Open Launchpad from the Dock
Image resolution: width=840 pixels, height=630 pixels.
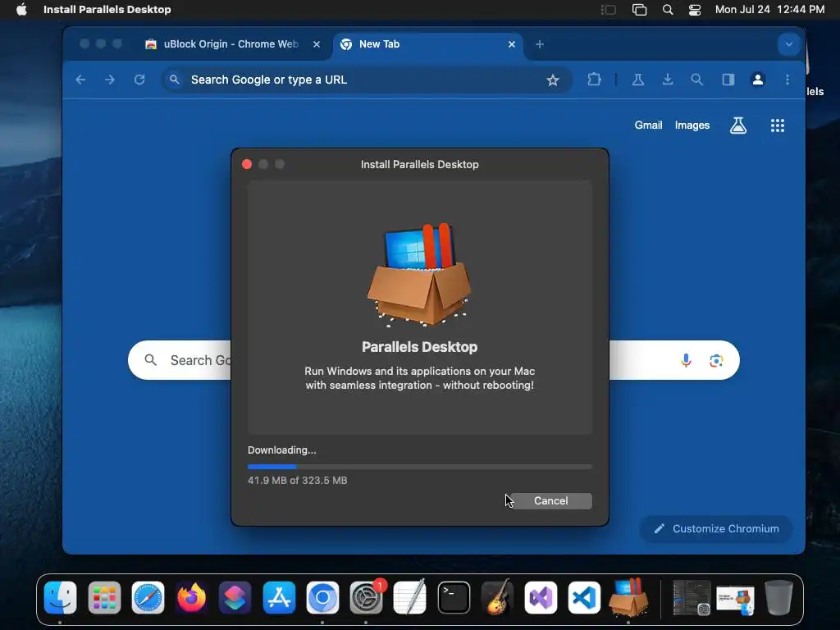104,597
